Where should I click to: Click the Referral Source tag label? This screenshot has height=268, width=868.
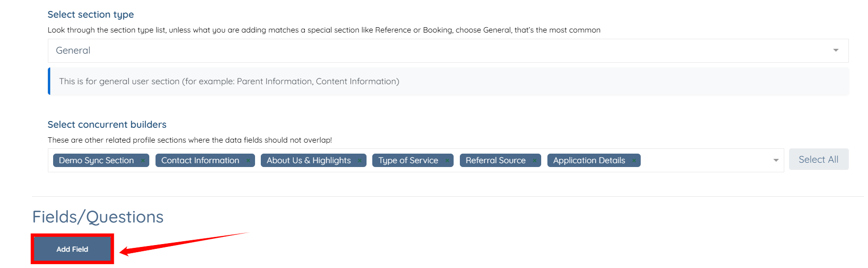pos(495,161)
